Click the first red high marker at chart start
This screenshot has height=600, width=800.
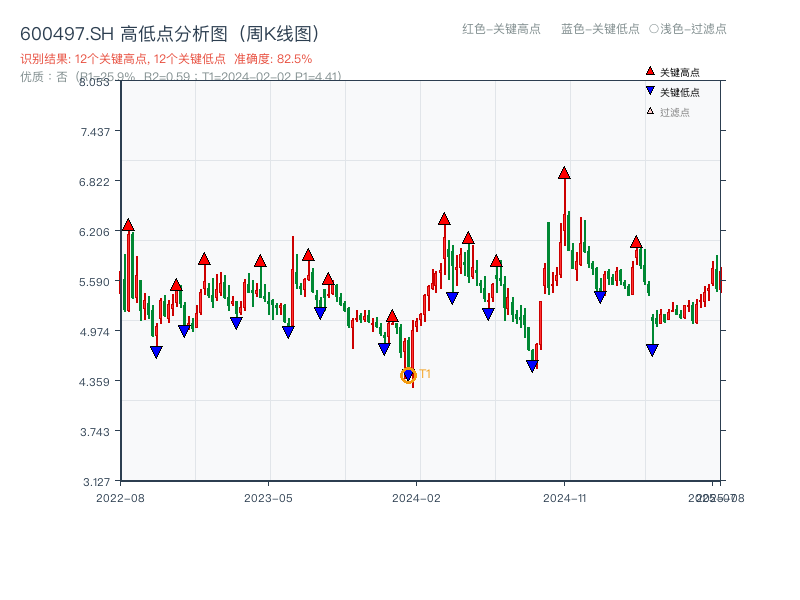pos(128,225)
